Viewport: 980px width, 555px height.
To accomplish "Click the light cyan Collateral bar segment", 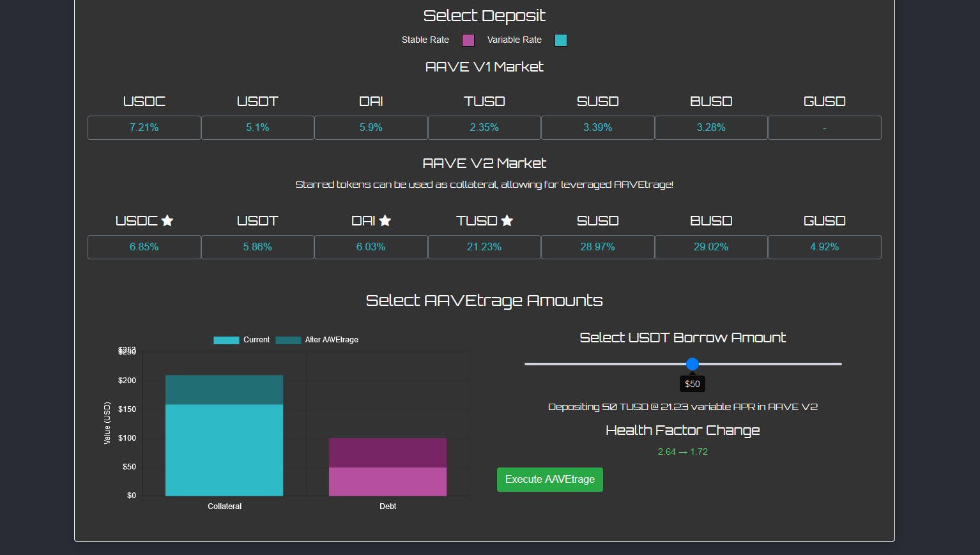I will 224,450.
